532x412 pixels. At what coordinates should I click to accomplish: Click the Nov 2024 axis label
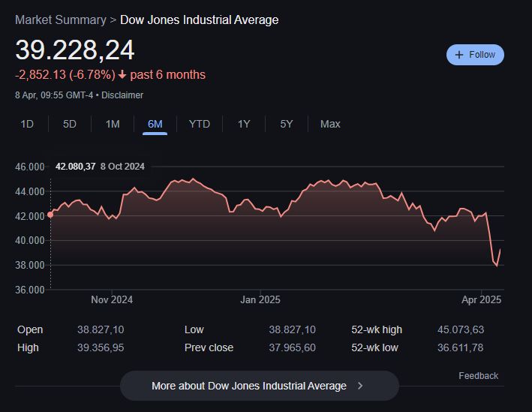coord(112,300)
